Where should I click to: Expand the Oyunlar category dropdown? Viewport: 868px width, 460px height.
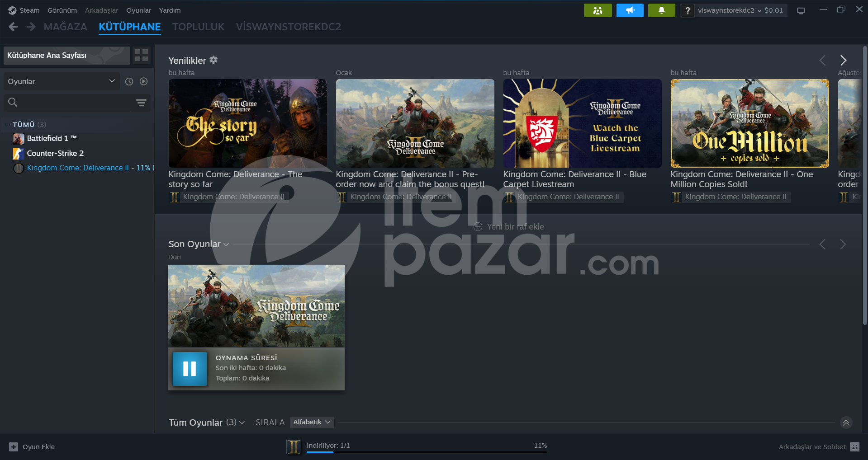[62, 81]
